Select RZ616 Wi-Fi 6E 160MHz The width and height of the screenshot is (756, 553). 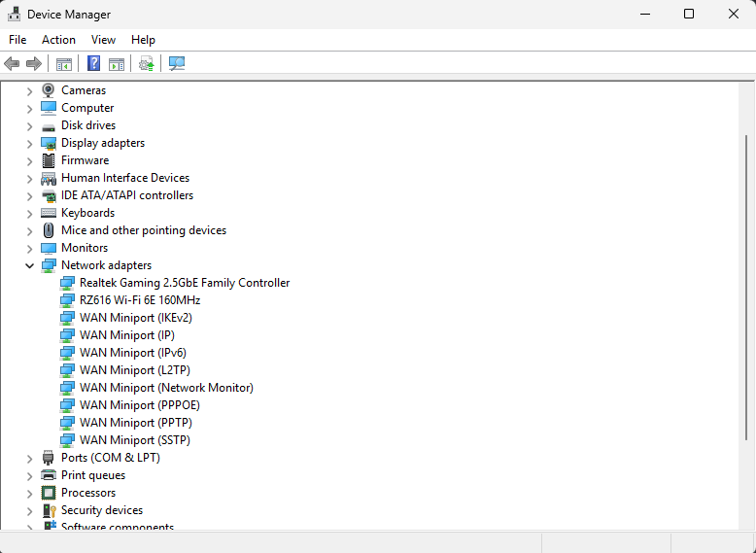click(140, 300)
